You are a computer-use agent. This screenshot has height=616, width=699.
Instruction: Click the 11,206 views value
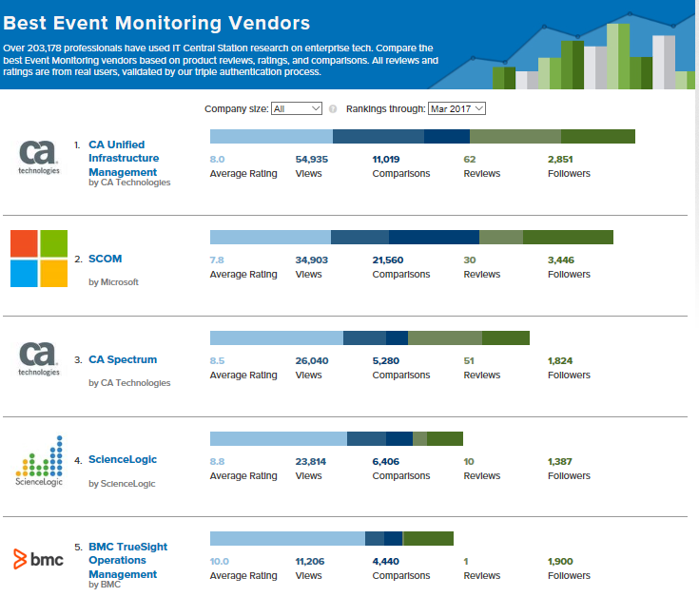point(310,561)
